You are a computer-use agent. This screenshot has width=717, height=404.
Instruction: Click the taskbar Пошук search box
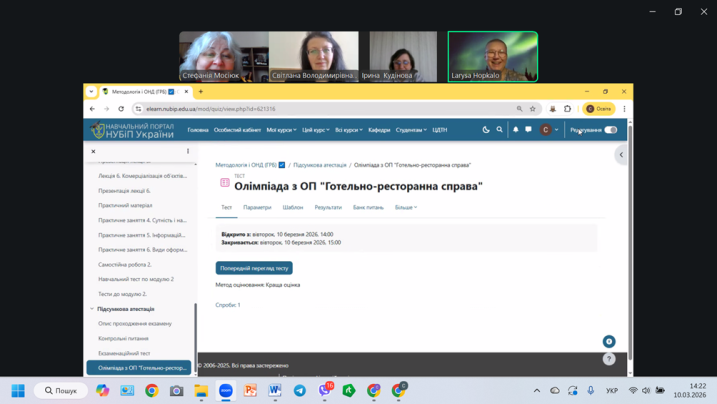[61, 391]
